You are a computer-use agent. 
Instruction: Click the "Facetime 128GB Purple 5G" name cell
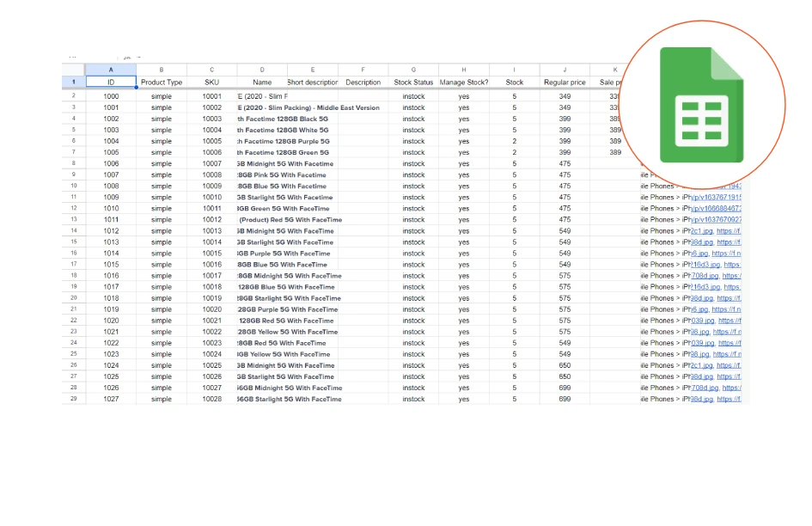(284, 141)
